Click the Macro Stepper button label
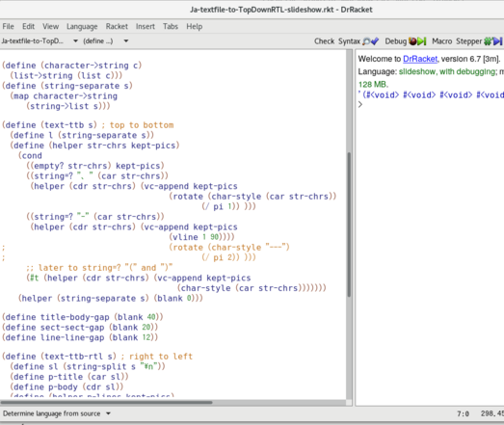 (457, 41)
